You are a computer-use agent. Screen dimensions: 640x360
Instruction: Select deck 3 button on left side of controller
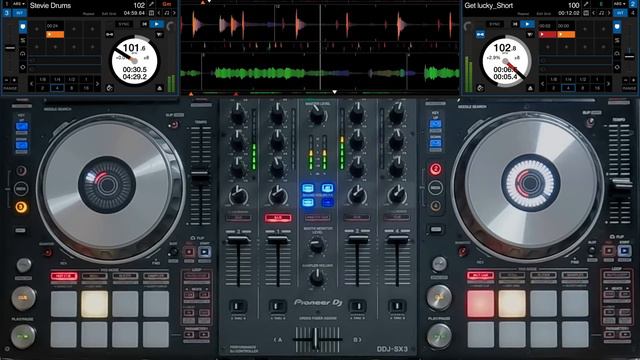pos(21,207)
